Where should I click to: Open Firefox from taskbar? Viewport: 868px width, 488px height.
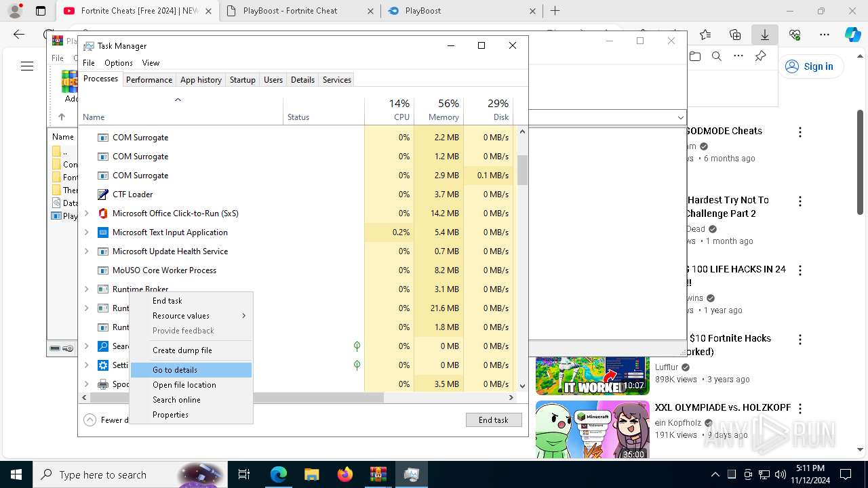[344, 474]
